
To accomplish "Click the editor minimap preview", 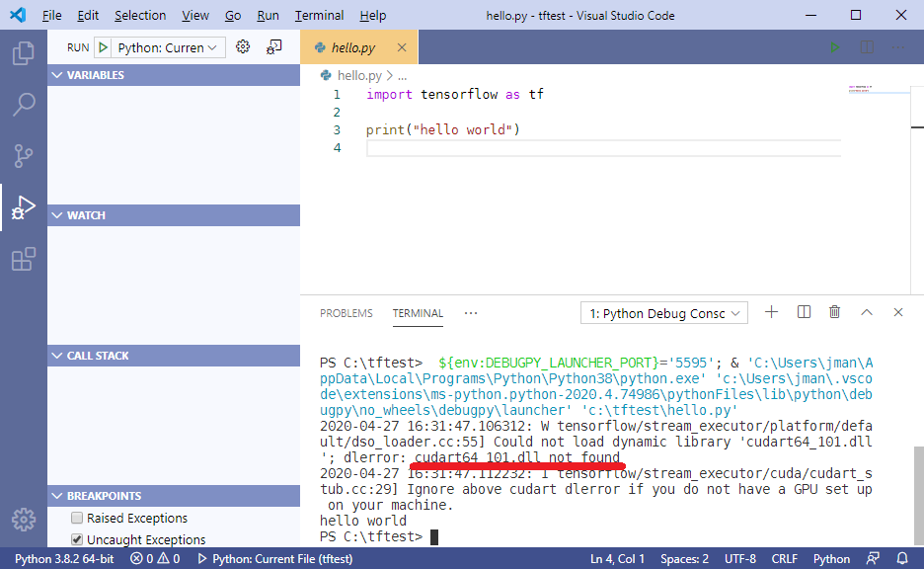I will [x=861, y=89].
